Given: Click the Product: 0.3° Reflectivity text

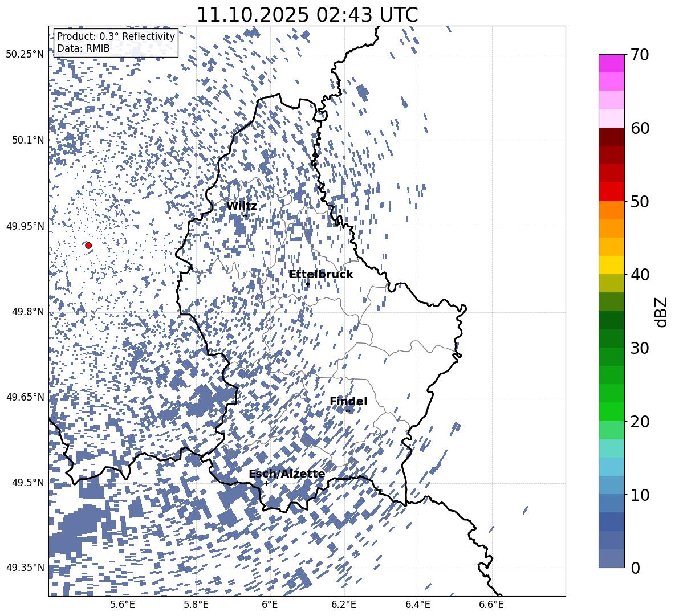Looking at the screenshot, I should (116, 36).
